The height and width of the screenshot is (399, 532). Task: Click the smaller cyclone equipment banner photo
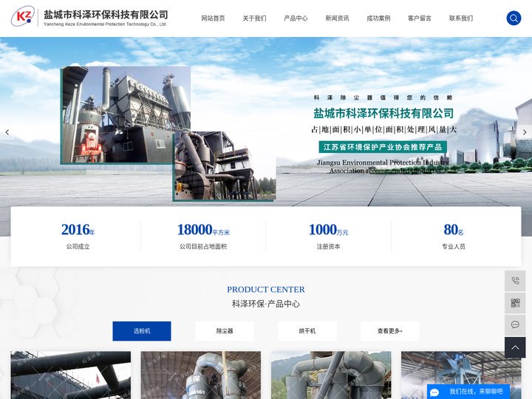click(225, 166)
